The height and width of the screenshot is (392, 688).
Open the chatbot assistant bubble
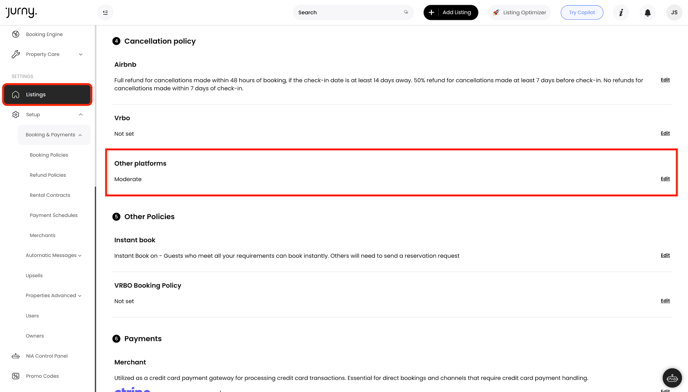(672, 378)
